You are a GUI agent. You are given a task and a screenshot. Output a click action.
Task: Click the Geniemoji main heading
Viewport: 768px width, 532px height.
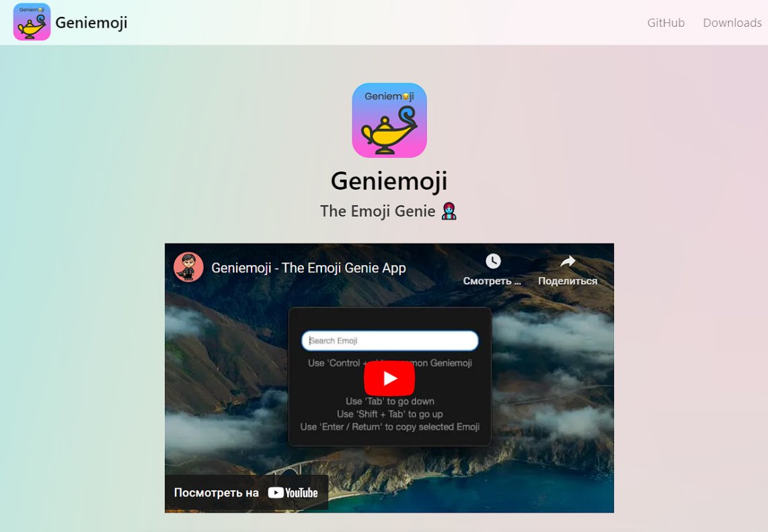click(x=389, y=181)
